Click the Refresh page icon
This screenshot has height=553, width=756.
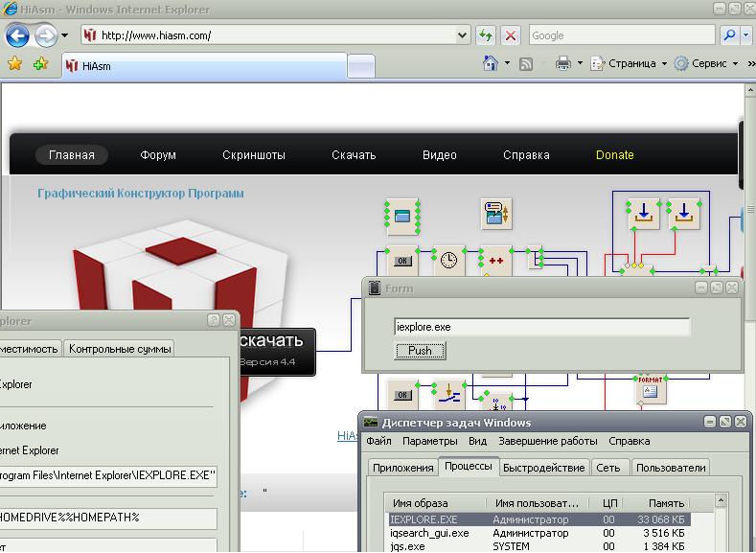click(x=486, y=35)
